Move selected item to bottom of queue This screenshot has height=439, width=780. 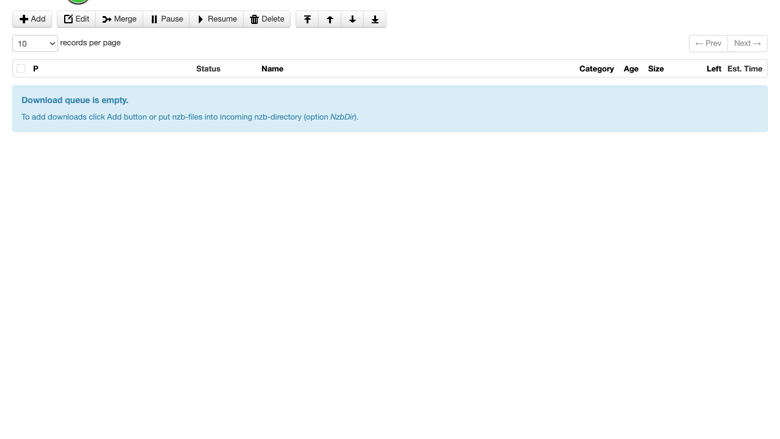coord(375,19)
